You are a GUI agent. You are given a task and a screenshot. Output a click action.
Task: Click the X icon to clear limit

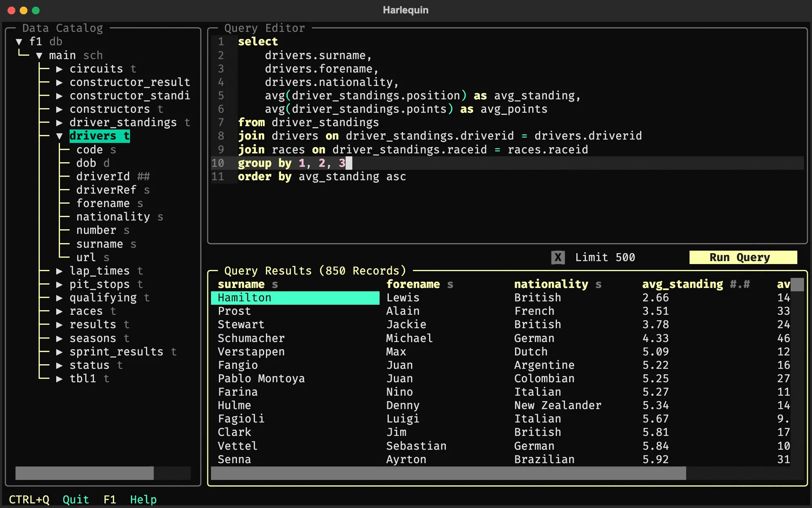[x=558, y=257]
